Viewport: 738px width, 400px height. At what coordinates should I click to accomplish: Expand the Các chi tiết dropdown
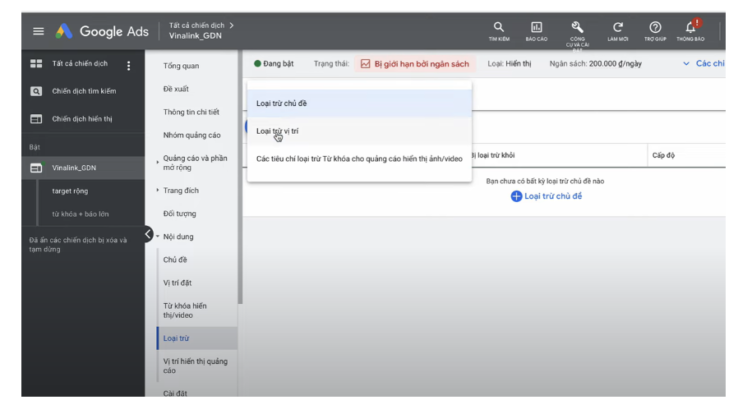pos(701,64)
